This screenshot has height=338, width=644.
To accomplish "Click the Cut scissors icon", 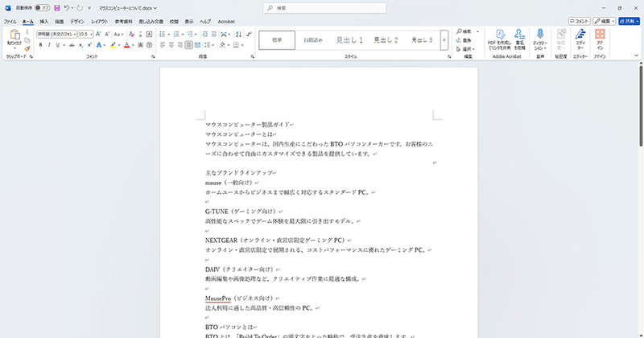I will pos(27,32).
